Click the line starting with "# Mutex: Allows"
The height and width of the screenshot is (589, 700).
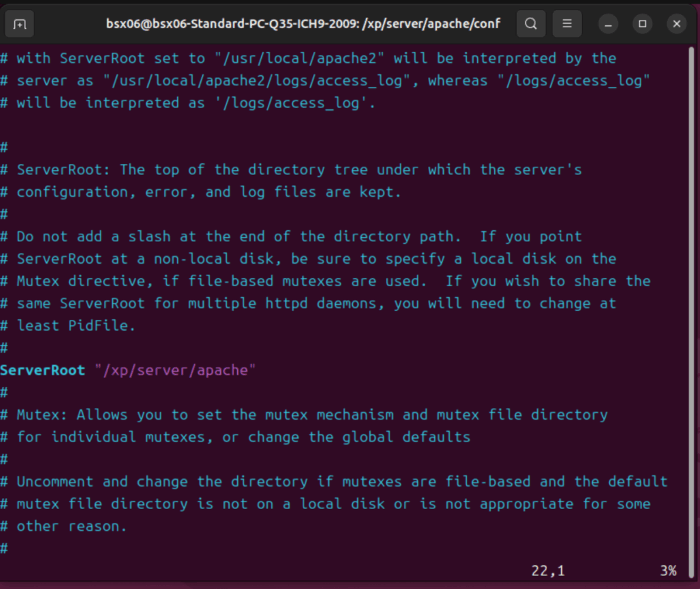(304, 415)
